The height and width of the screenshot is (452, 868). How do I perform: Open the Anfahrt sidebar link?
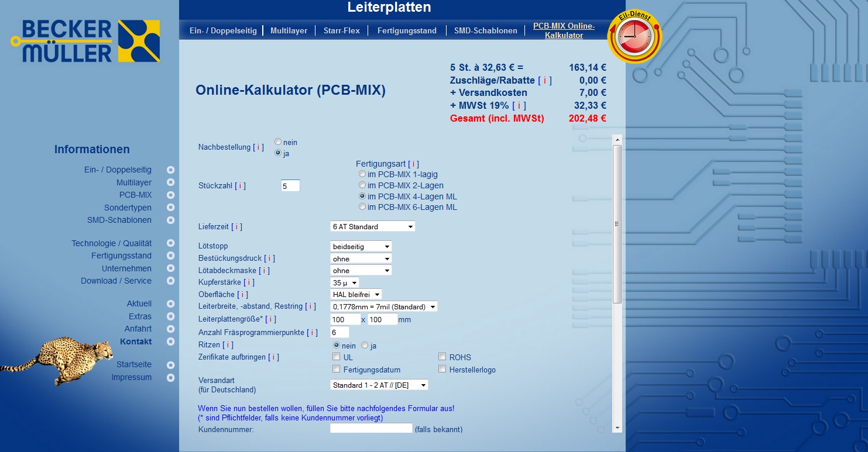click(138, 329)
